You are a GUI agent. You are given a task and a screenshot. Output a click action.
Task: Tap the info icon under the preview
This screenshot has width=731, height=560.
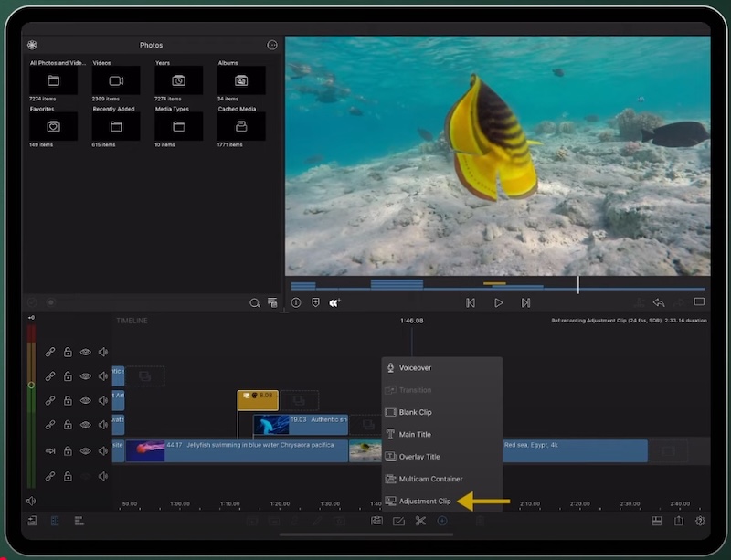pyautogui.click(x=296, y=302)
